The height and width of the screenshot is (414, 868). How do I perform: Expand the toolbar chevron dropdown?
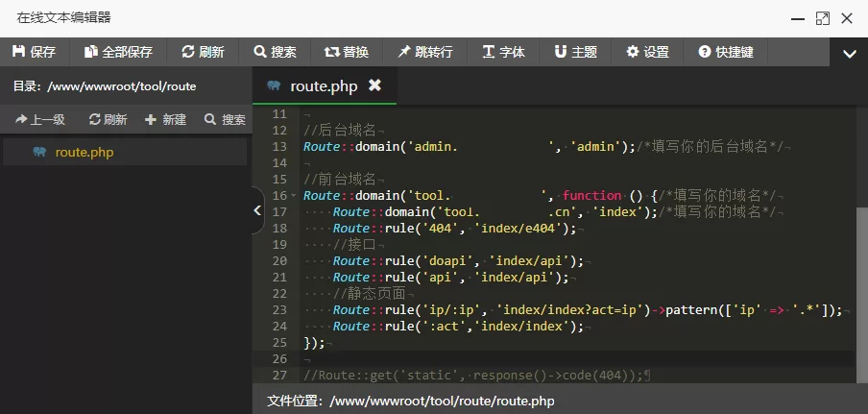coord(849,54)
